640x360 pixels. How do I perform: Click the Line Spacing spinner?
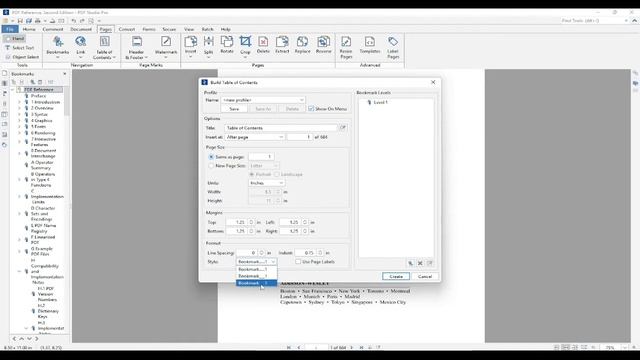[262, 253]
